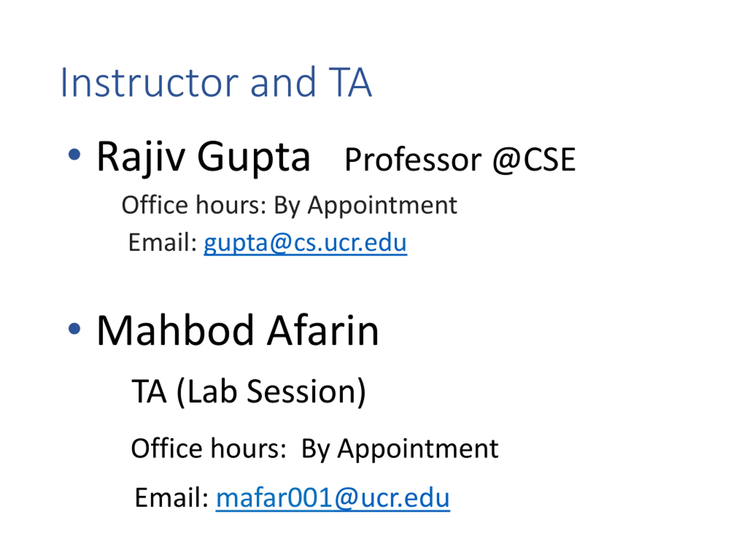Select the 'Rajiv Gupta' name text

[203, 157]
